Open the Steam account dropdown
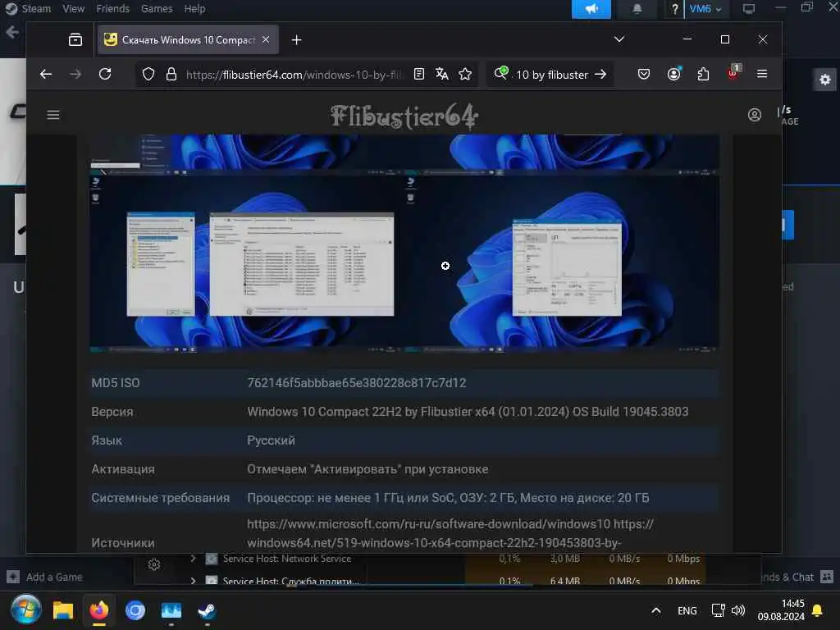The width and height of the screenshot is (840, 630). [x=705, y=8]
